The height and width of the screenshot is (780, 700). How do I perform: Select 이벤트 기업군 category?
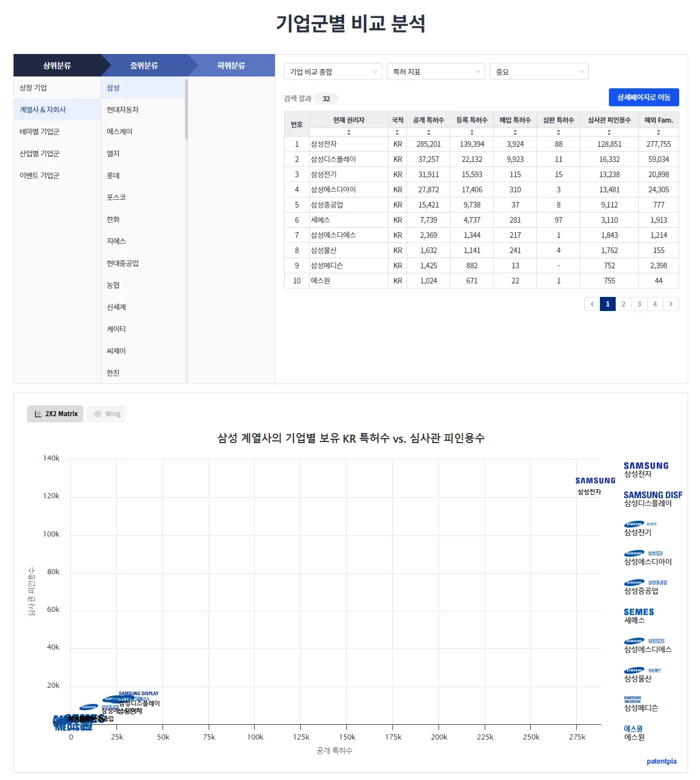(x=57, y=175)
